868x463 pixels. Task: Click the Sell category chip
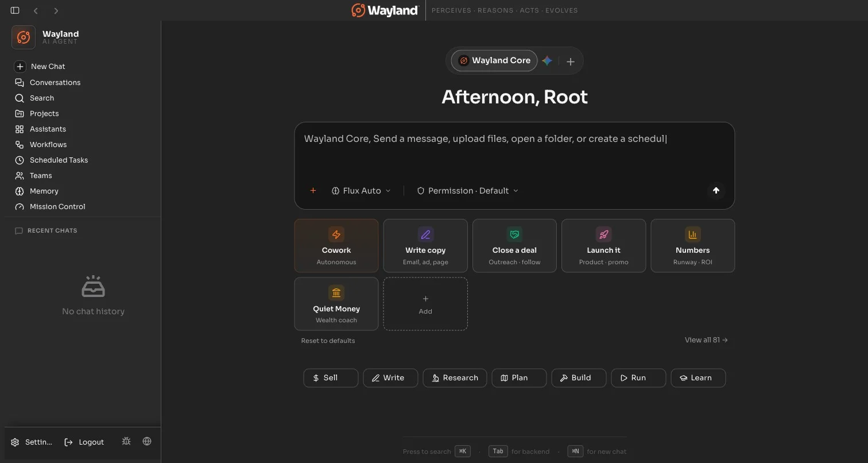pyautogui.click(x=331, y=378)
